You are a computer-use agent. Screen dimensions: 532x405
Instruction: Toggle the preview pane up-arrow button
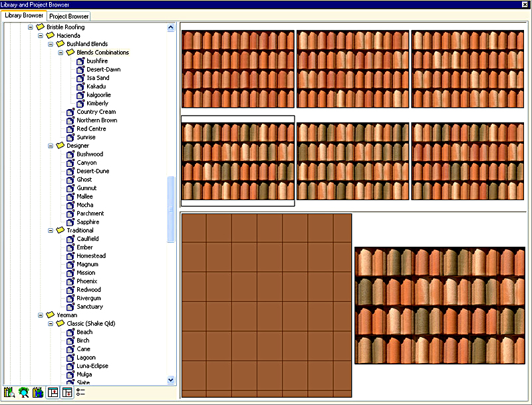(x=53, y=392)
